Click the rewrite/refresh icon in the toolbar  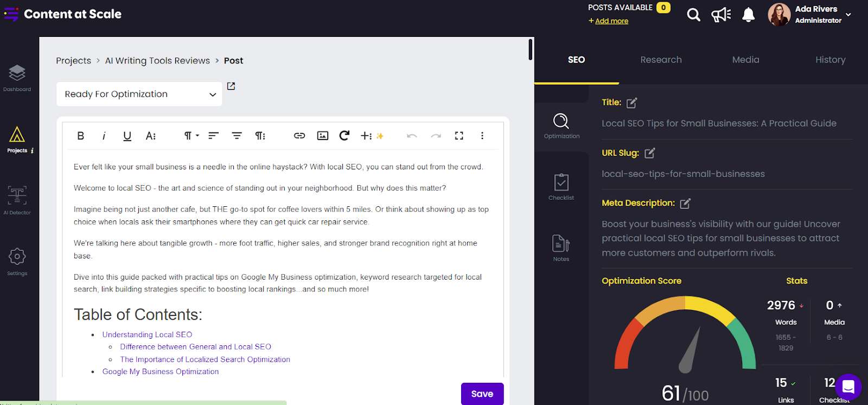tap(344, 136)
